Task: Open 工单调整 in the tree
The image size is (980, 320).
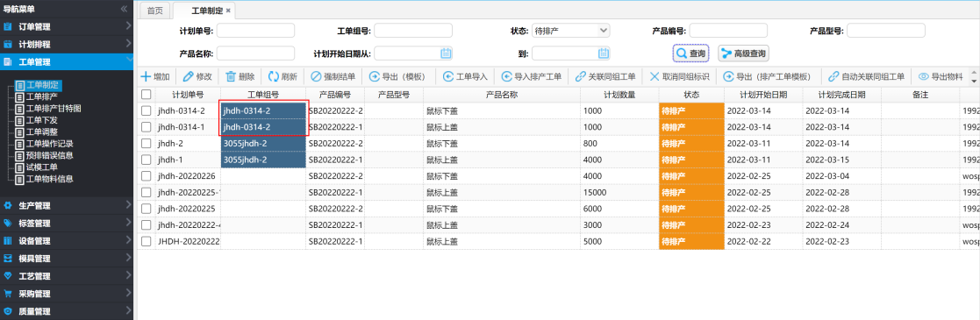Action: tap(41, 132)
